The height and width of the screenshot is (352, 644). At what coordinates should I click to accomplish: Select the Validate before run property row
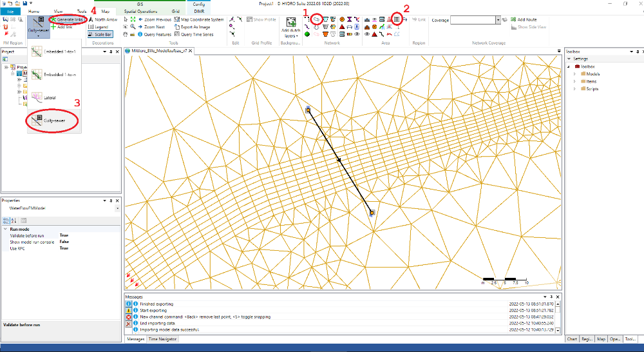click(61, 235)
